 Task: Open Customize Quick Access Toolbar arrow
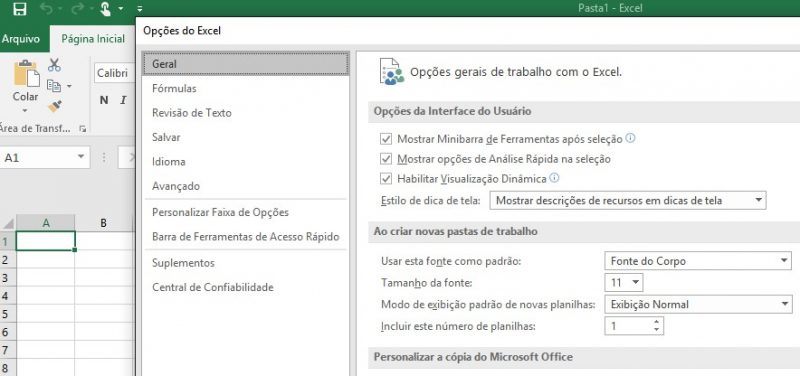coord(140,9)
